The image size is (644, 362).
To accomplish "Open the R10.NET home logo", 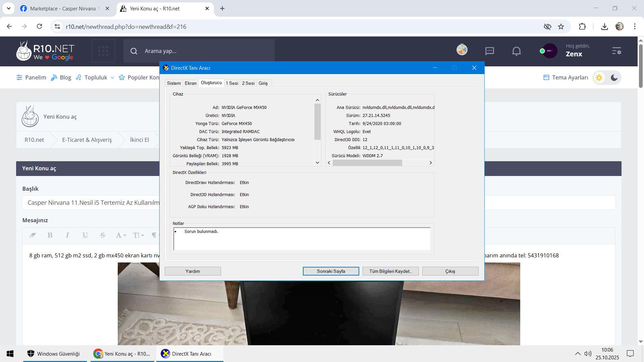I will (x=45, y=51).
